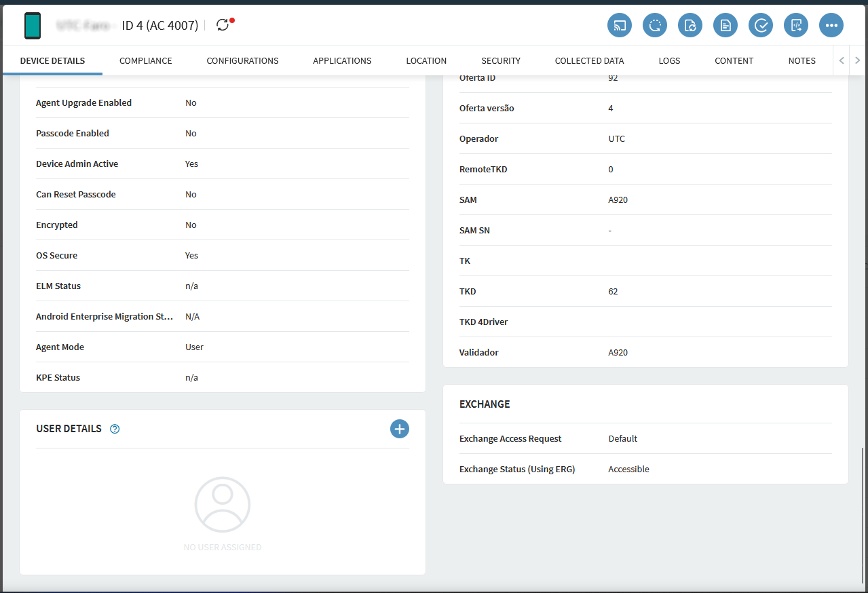The width and height of the screenshot is (868, 593).
Task: Click the check-in circle checkmark icon
Action: [x=761, y=26]
